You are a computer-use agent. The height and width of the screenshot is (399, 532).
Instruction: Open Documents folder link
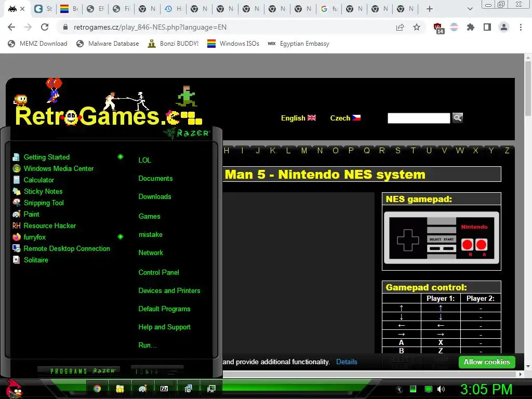[155, 179]
